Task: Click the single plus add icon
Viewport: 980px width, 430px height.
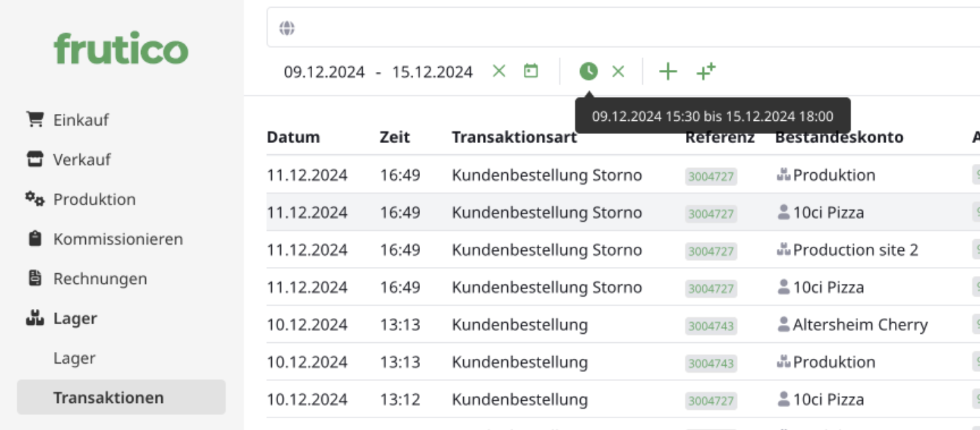Action: tap(667, 71)
